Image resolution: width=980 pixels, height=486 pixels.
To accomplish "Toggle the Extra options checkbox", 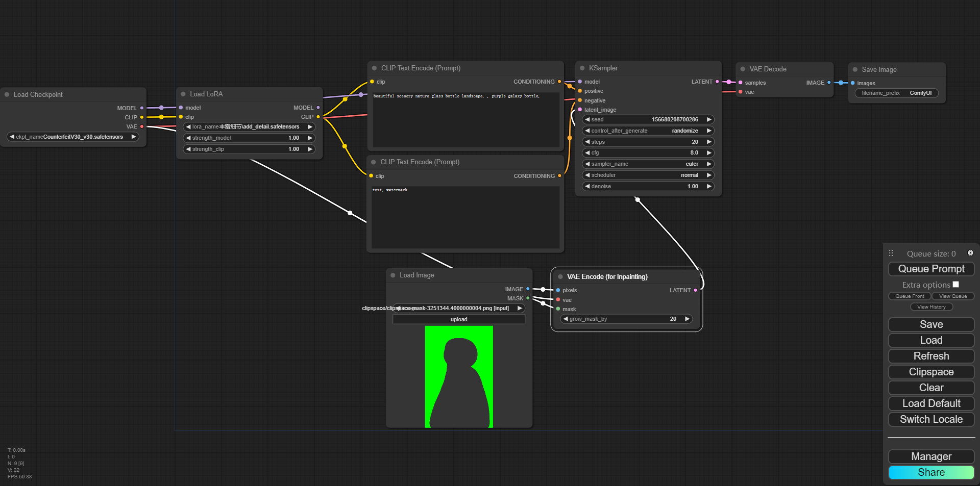I will click(x=955, y=285).
